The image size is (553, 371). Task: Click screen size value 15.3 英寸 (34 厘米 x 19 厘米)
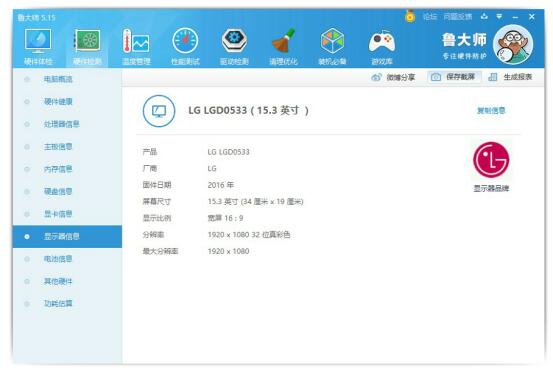pyautogui.click(x=255, y=202)
